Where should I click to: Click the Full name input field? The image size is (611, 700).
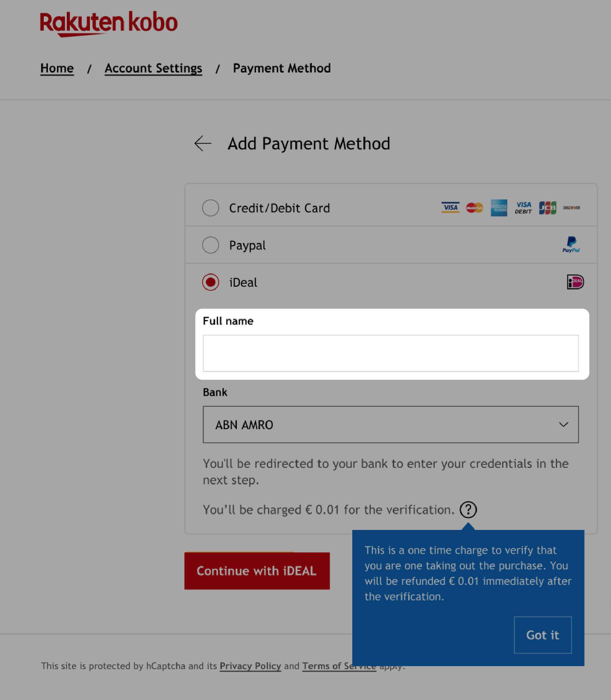coord(391,353)
